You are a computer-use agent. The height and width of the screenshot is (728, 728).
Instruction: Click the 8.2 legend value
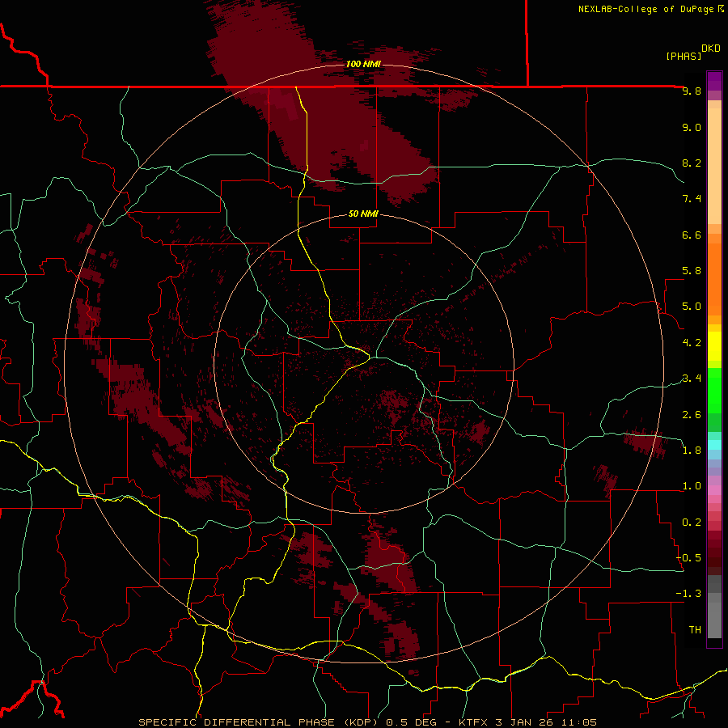(692, 163)
